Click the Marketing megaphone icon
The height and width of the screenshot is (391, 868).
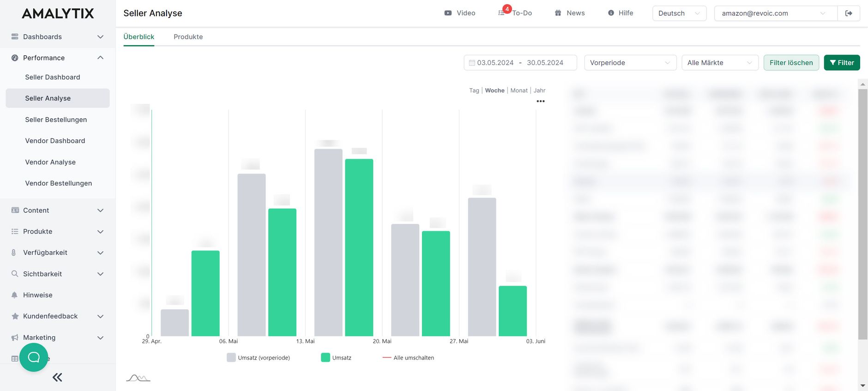[15, 337]
